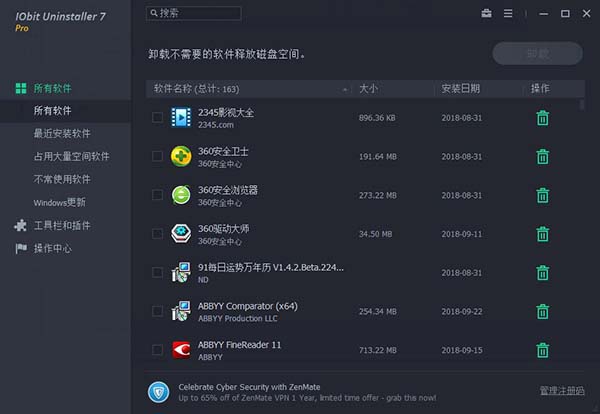Open 工具栏和插件 section
The height and width of the screenshot is (414, 600).
(x=62, y=225)
